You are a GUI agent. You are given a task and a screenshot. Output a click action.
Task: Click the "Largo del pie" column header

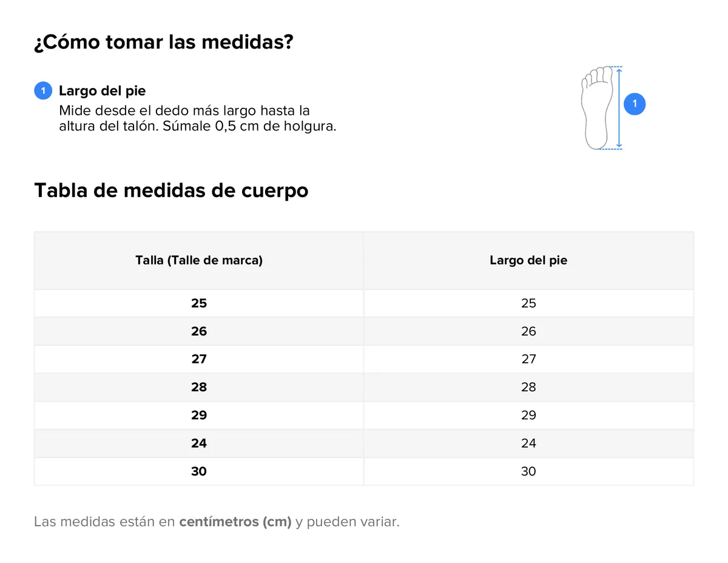tap(528, 260)
